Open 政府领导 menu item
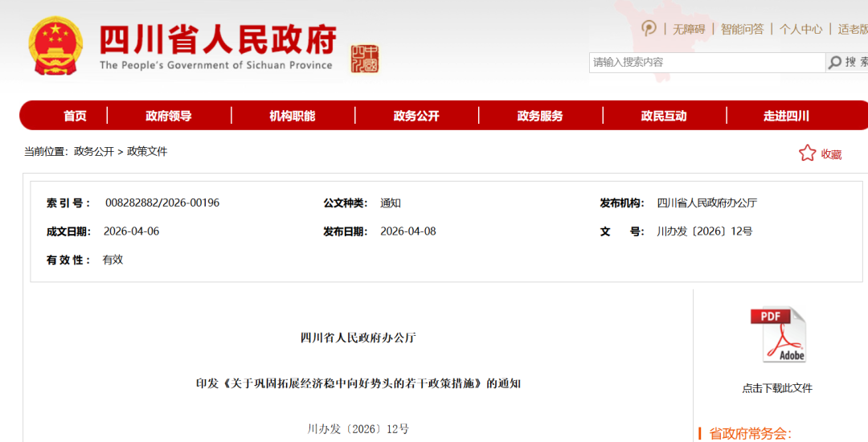The image size is (868, 442). 169,116
